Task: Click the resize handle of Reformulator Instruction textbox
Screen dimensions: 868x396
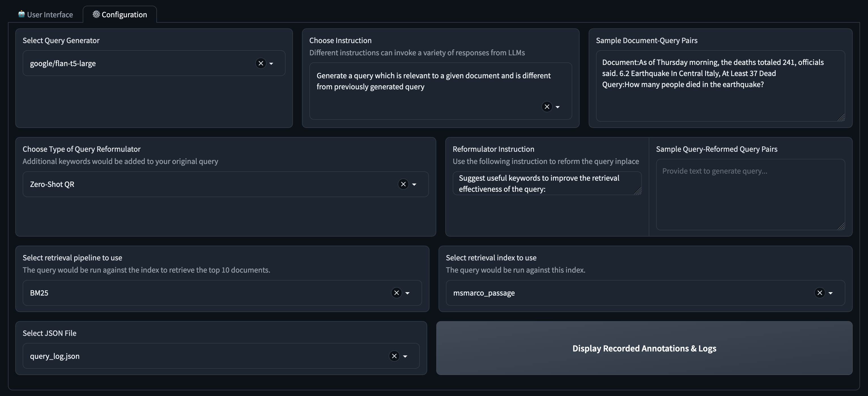Action: 637,191
